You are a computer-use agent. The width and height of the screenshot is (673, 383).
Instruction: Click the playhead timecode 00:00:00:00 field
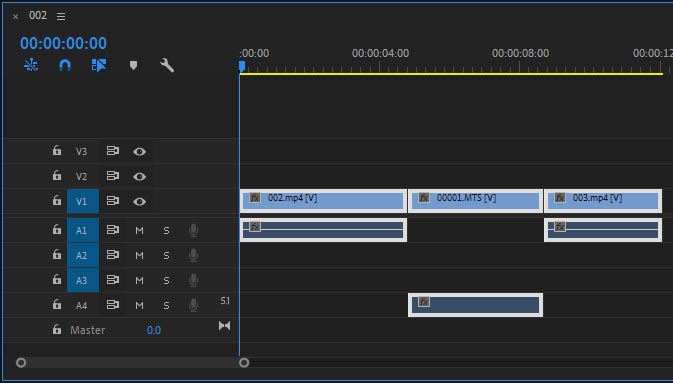tap(64, 43)
